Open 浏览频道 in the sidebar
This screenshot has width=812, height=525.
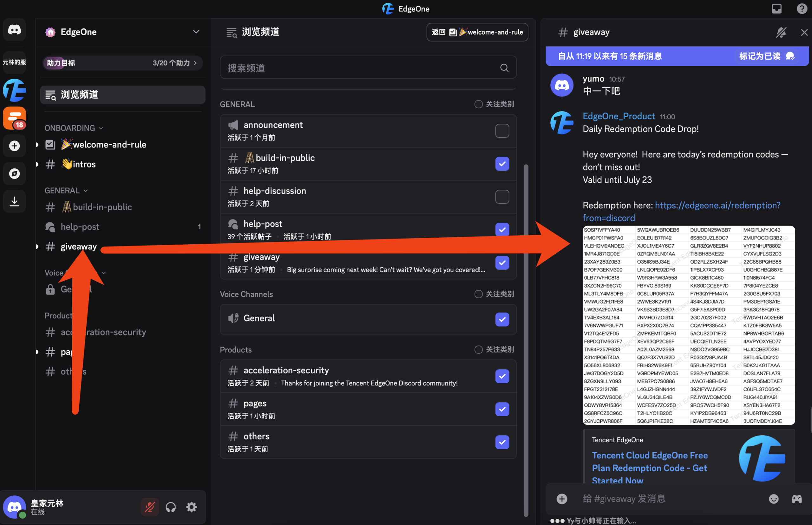(122, 95)
